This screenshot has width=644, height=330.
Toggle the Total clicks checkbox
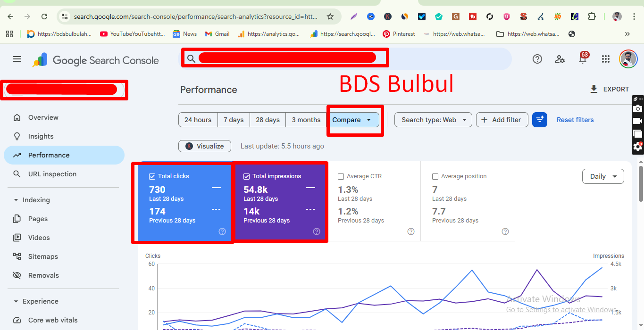coord(152,176)
